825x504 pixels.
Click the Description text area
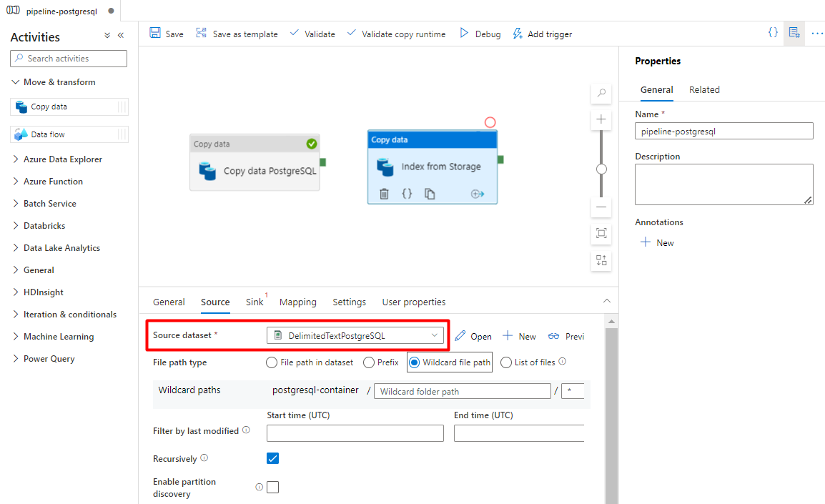724,184
